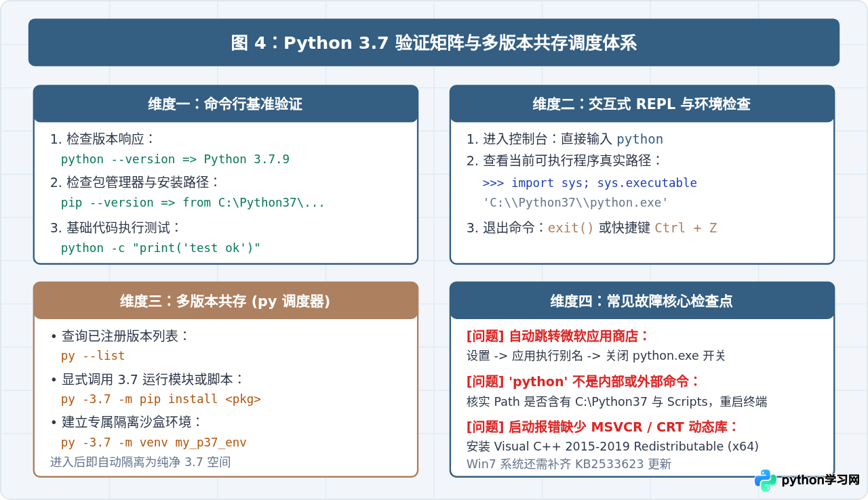Click the "Ctrl + Z" shortcut text

click(x=686, y=228)
